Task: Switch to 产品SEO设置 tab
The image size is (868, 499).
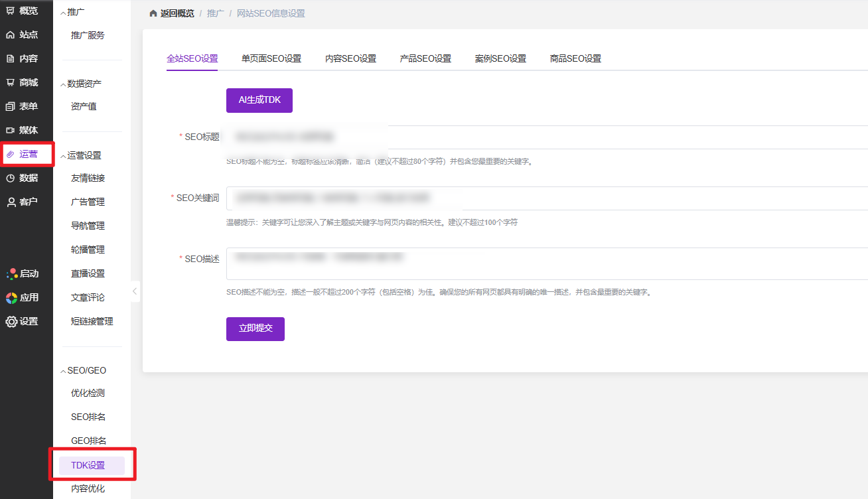Action: tap(425, 58)
